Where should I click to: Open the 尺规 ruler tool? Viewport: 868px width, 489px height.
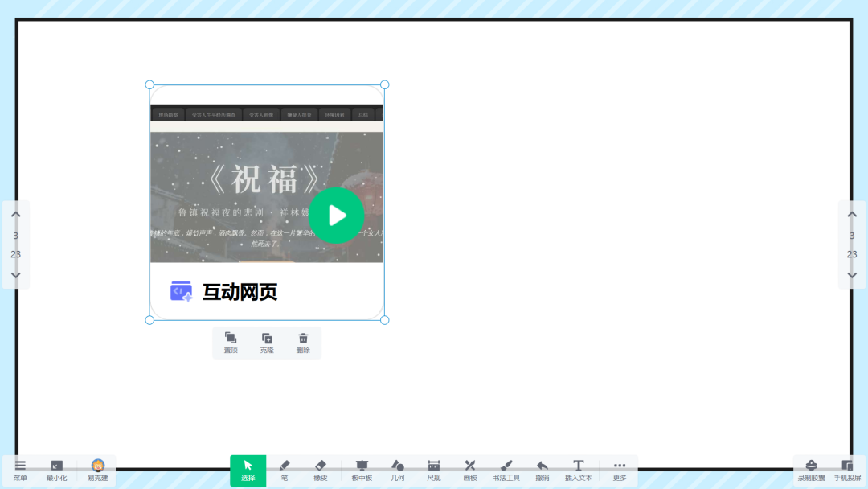(434, 471)
